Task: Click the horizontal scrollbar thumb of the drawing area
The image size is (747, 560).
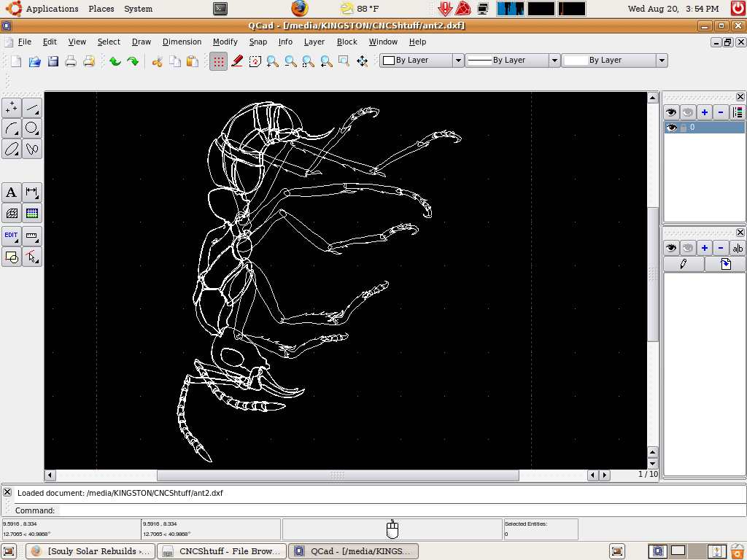Action: pos(338,475)
